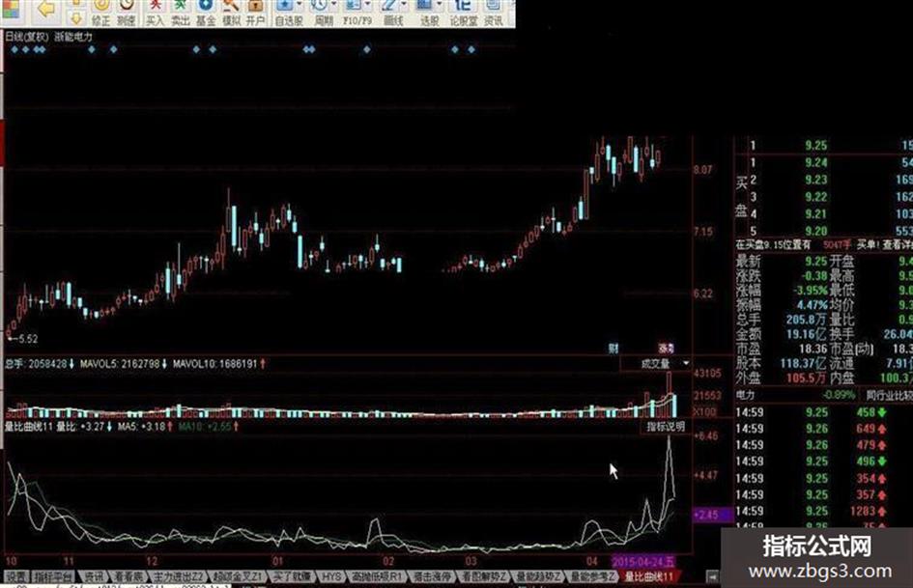
Task: Click the multicolor logo icon at toolbar start
Action: coord(10,8)
